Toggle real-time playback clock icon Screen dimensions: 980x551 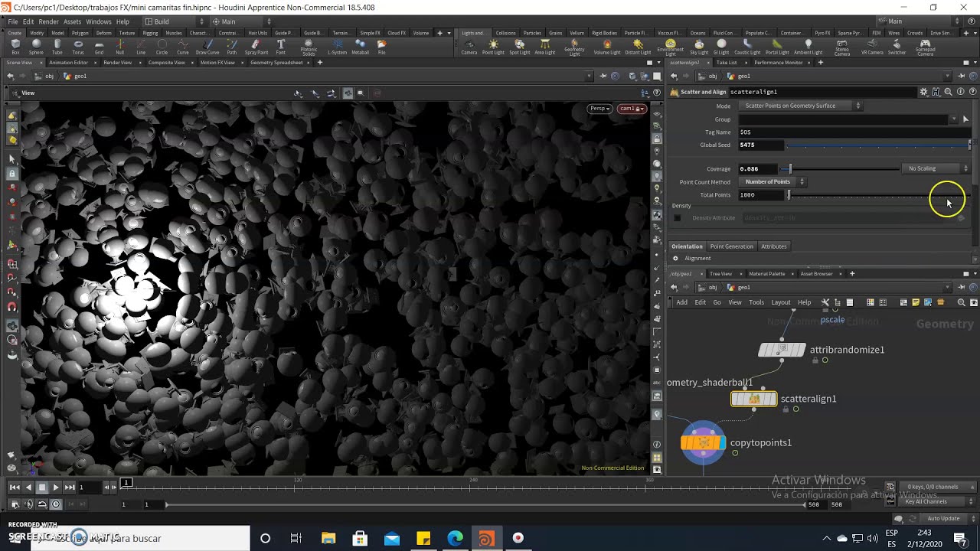[56, 504]
